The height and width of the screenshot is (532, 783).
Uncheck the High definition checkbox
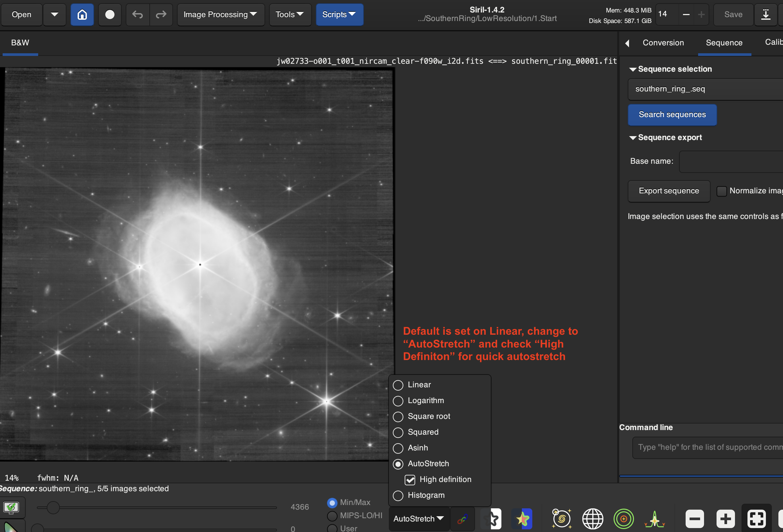click(410, 479)
